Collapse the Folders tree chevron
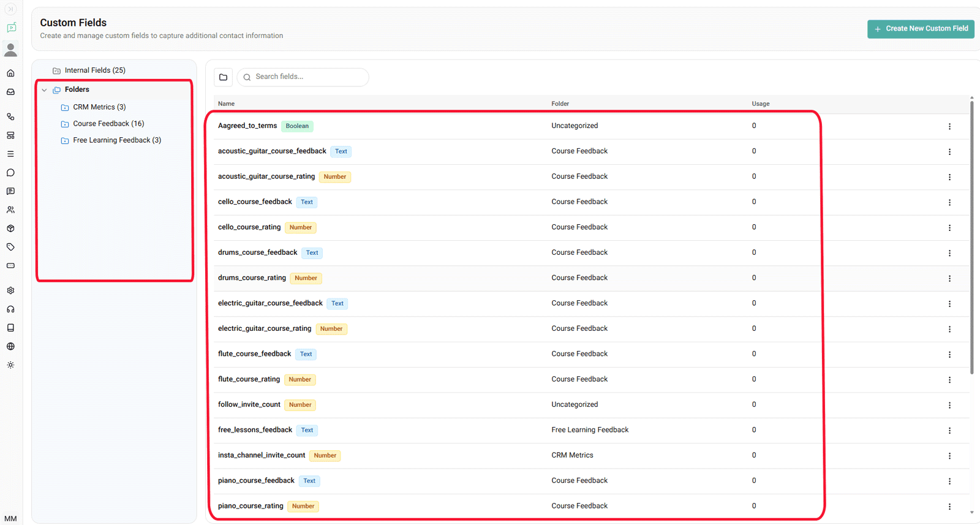 pyautogui.click(x=44, y=90)
